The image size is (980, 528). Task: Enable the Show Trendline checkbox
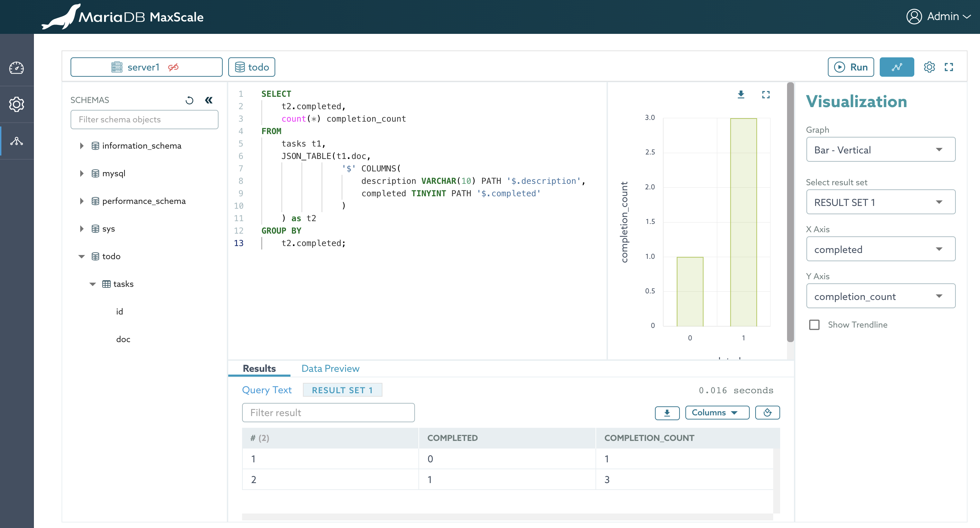point(814,324)
